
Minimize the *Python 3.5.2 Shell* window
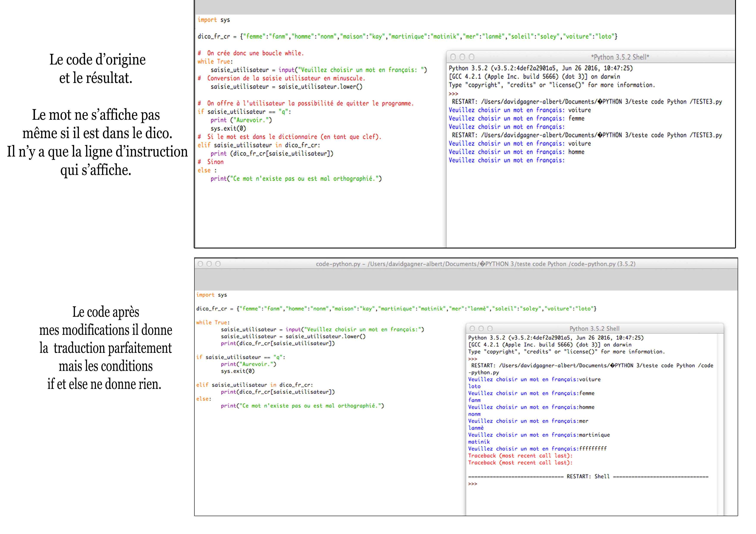click(x=463, y=57)
